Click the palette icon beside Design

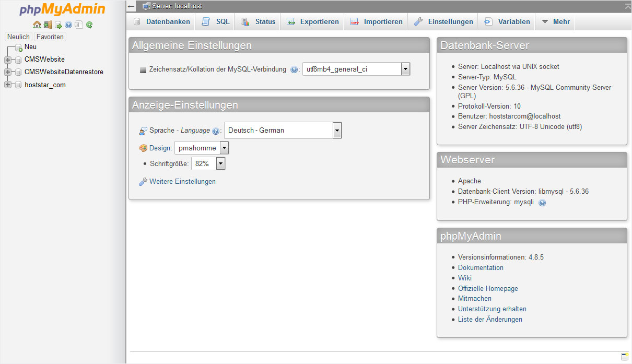pyautogui.click(x=143, y=148)
